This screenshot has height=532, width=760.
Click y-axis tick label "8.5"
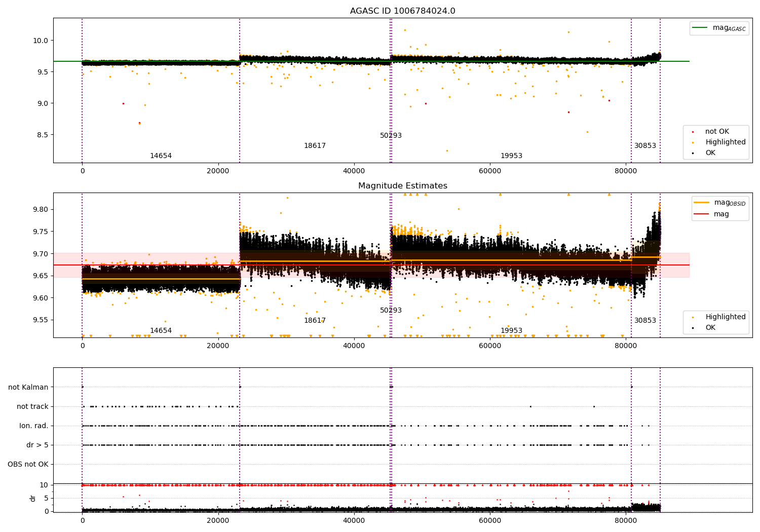pos(43,135)
